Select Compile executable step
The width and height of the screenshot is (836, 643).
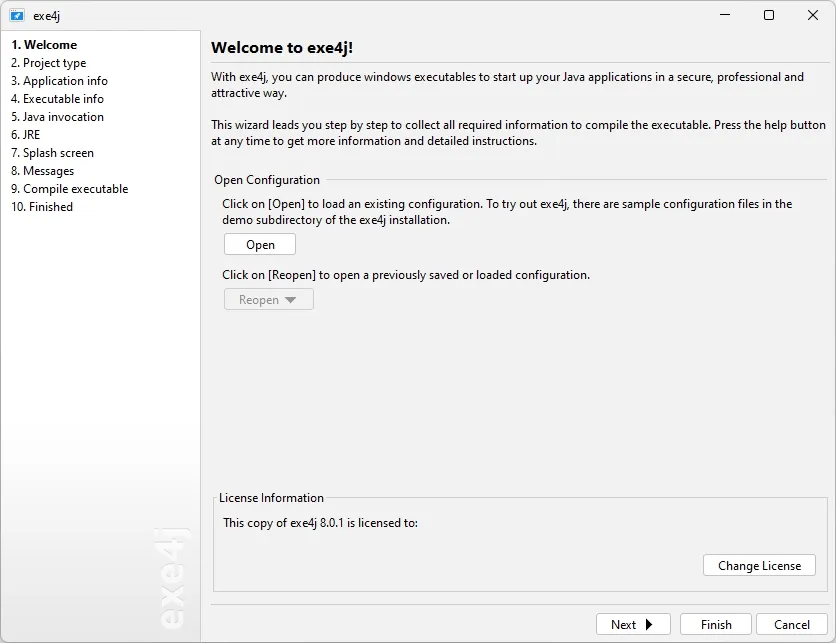[x=69, y=189]
